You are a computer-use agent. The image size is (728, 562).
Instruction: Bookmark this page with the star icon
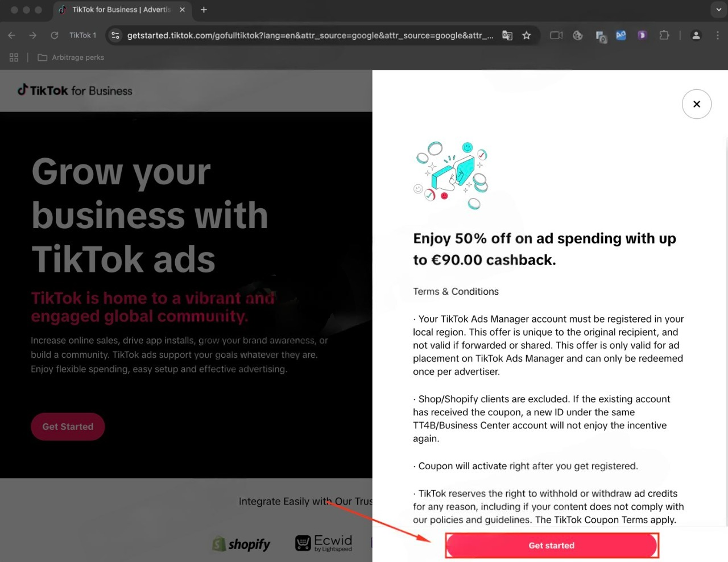click(x=527, y=35)
